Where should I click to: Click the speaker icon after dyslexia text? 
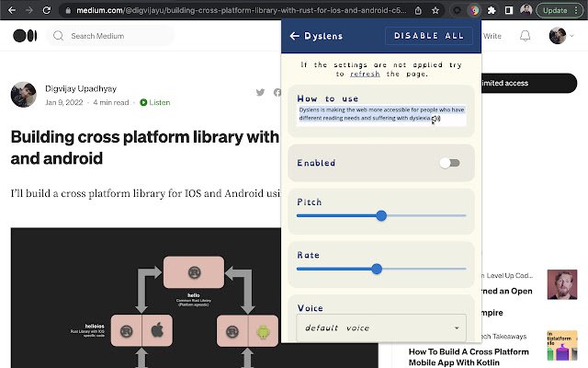pos(436,119)
